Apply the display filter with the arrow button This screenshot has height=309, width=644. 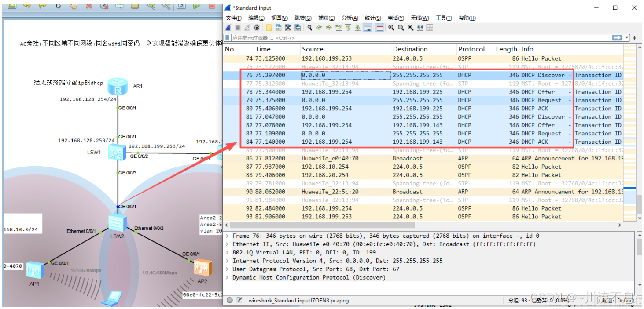click(618, 38)
